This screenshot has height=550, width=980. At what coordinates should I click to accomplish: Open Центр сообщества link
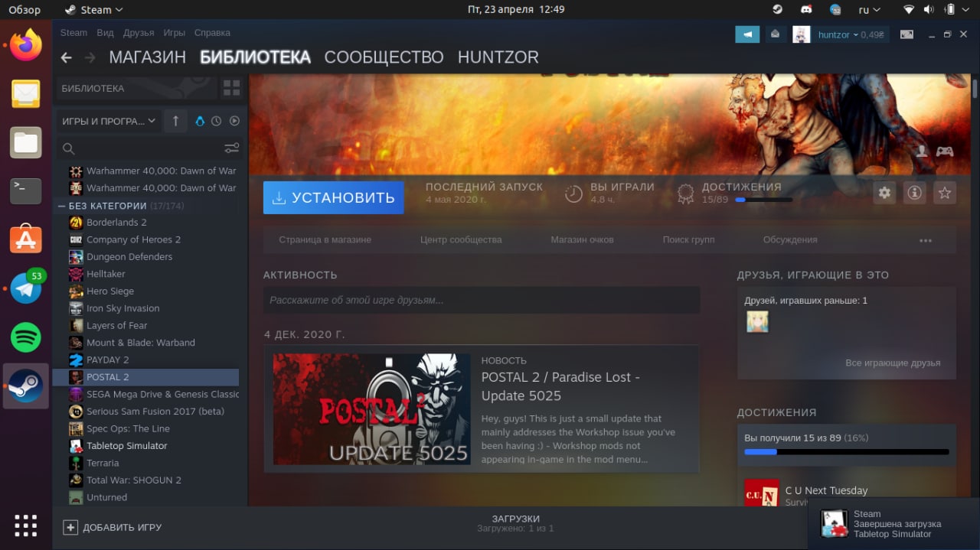[461, 239]
